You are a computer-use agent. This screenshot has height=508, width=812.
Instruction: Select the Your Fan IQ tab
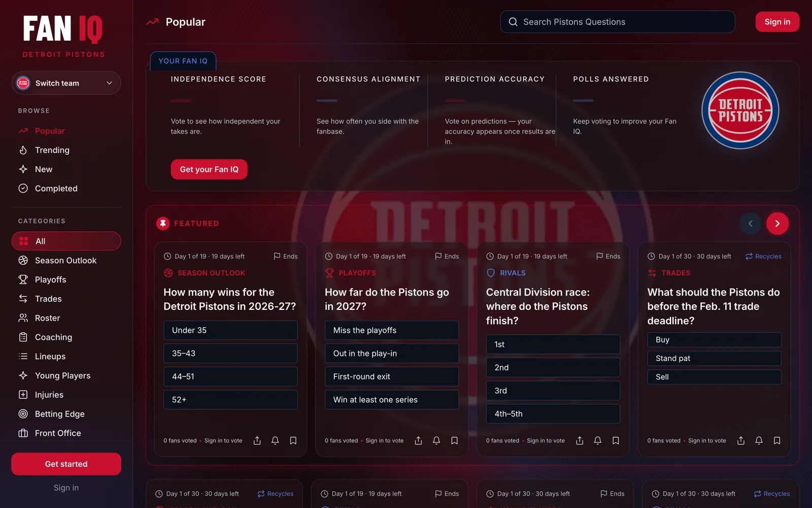tap(183, 61)
